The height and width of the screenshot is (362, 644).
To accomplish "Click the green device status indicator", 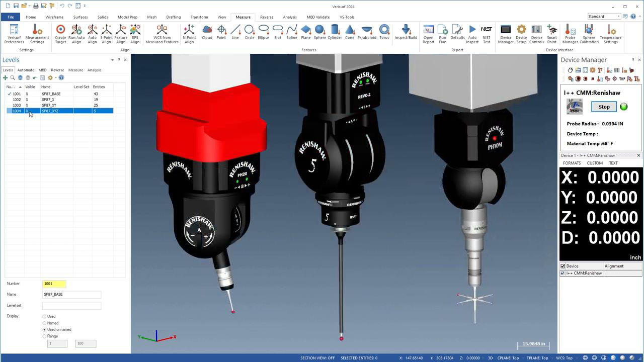I will (x=624, y=107).
